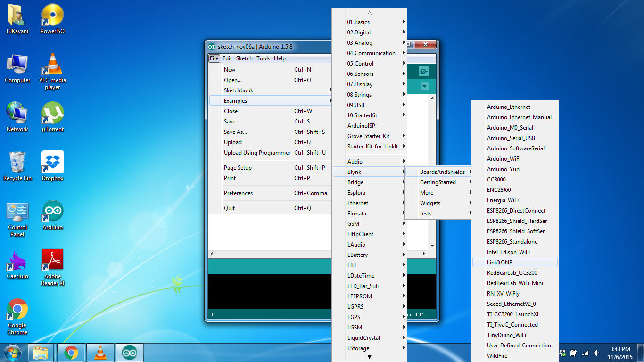Open the RedBearLab_CC3200 example

[x=515, y=273]
